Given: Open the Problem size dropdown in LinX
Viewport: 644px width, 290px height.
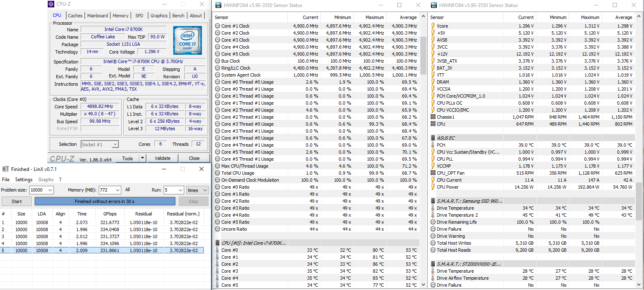Looking at the screenshot, I should (x=50, y=190).
